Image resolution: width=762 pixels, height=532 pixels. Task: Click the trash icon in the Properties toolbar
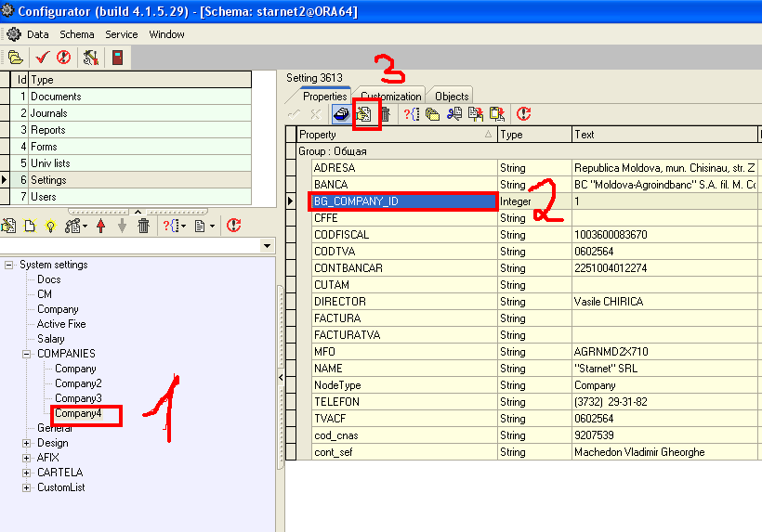pos(386,114)
